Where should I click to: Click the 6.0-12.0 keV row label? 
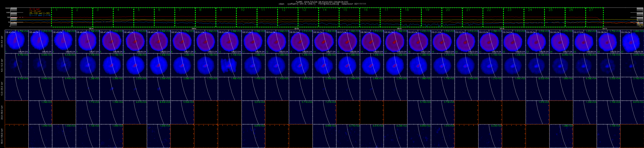pyautogui.click(x=2, y=65)
